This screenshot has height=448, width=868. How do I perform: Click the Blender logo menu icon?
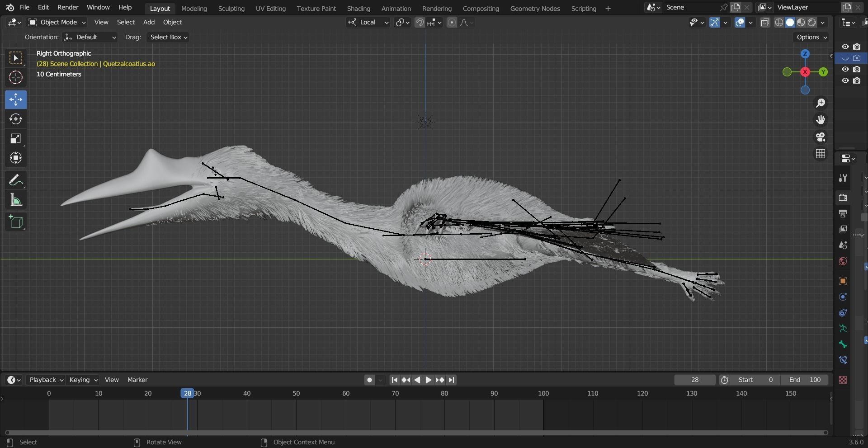coord(10,7)
